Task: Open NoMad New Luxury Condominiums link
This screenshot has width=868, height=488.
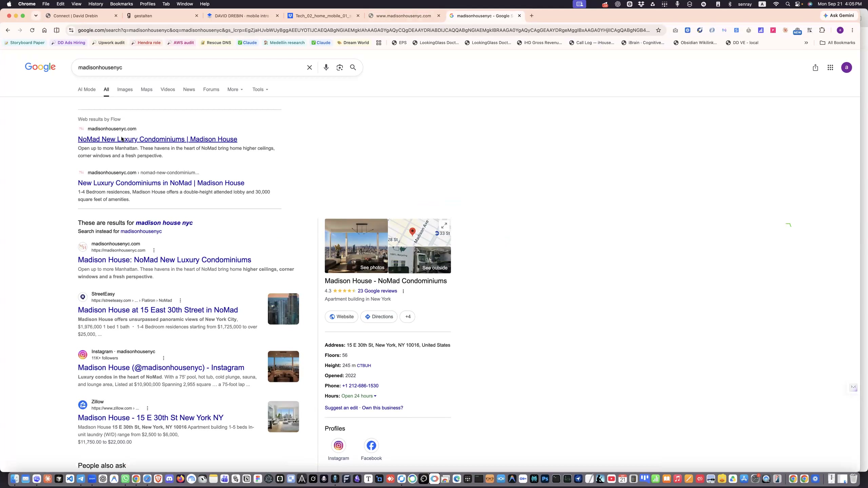Action: tap(158, 139)
